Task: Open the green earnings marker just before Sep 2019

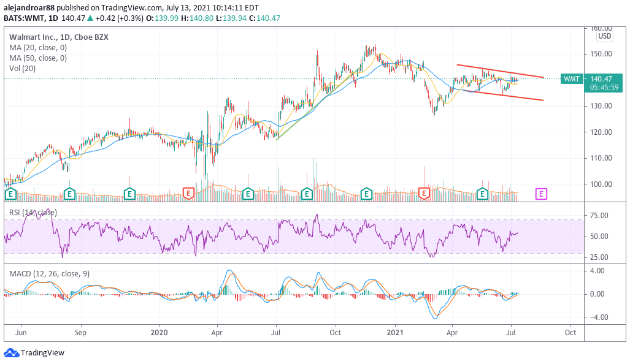Action: [x=69, y=194]
